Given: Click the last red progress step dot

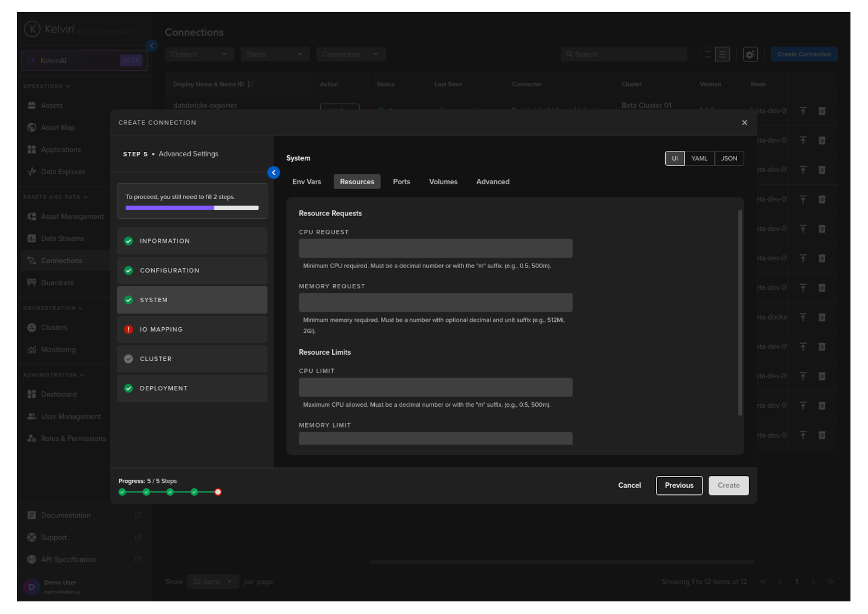Looking at the screenshot, I should 218,492.
